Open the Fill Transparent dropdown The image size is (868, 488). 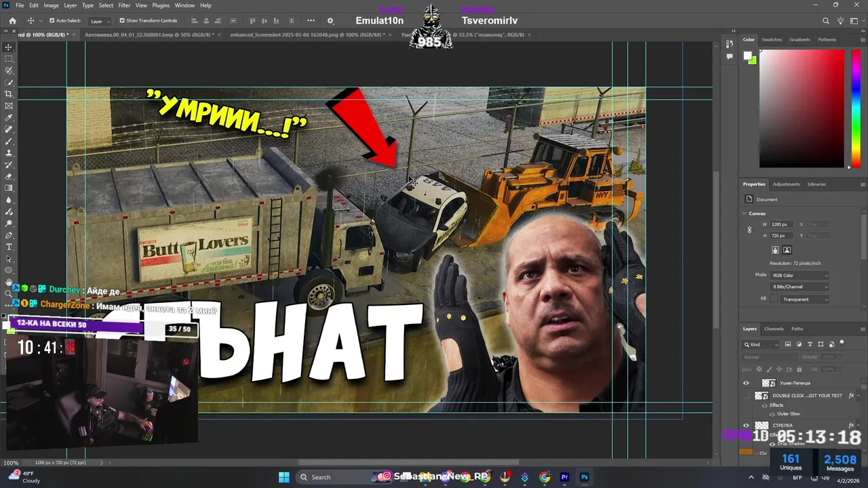coord(805,299)
